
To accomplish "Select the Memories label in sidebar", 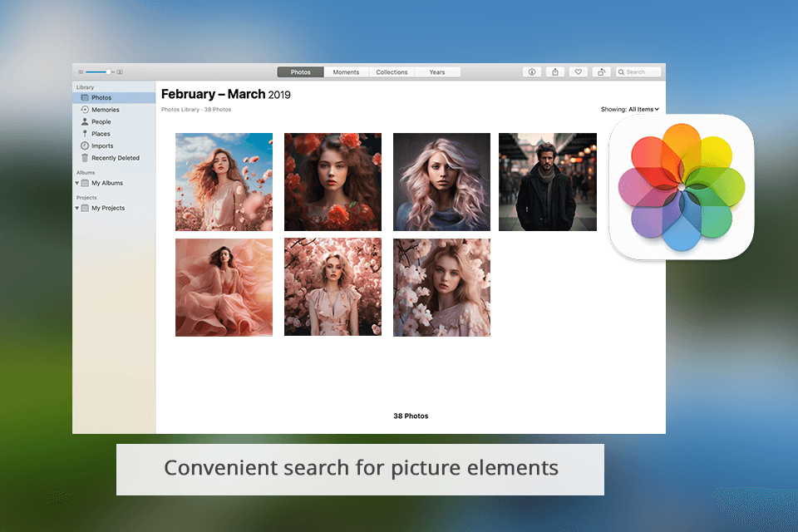I will coord(106,110).
